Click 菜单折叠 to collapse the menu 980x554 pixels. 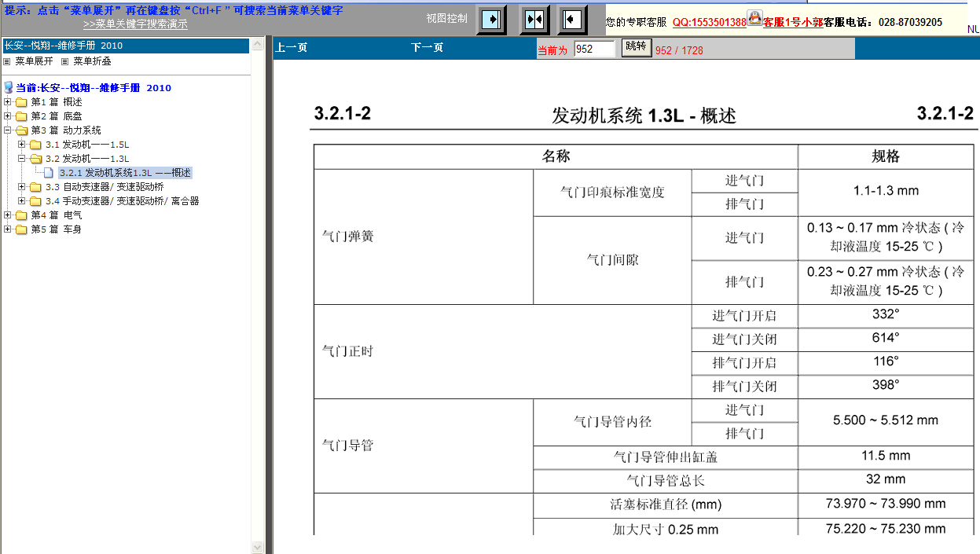(x=92, y=61)
